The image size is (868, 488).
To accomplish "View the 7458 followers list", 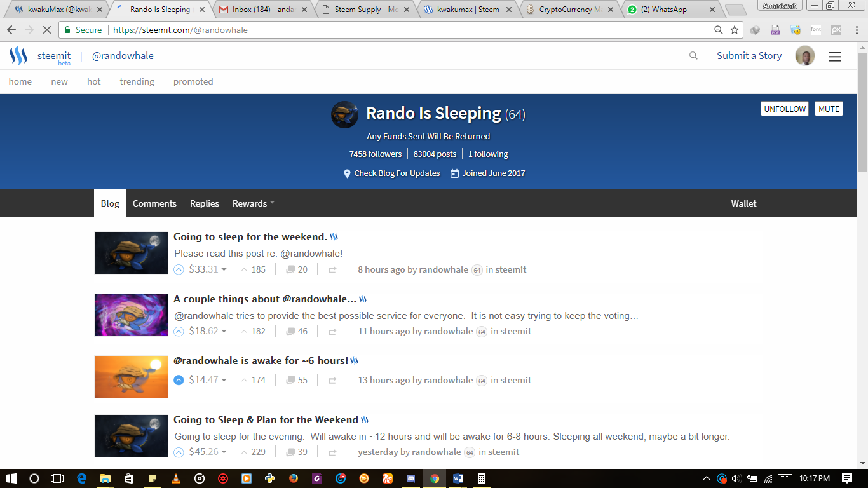I will [376, 154].
